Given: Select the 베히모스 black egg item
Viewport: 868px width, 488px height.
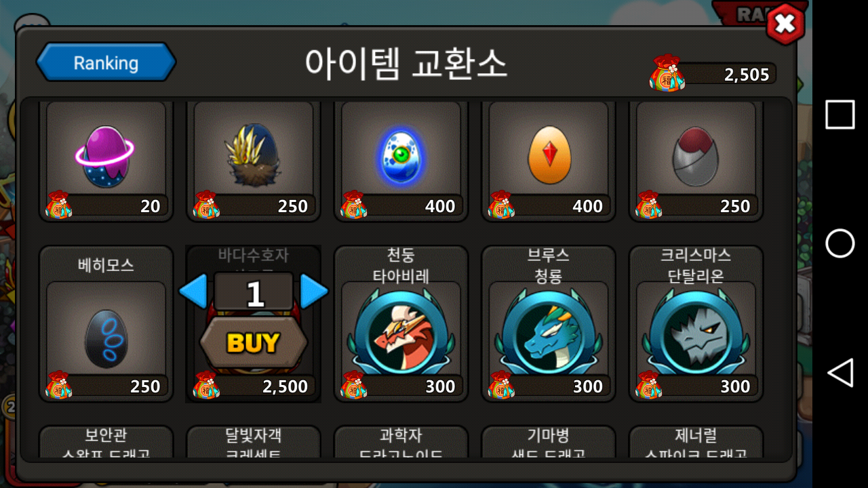Looking at the screenshot, I should point(106,324).
